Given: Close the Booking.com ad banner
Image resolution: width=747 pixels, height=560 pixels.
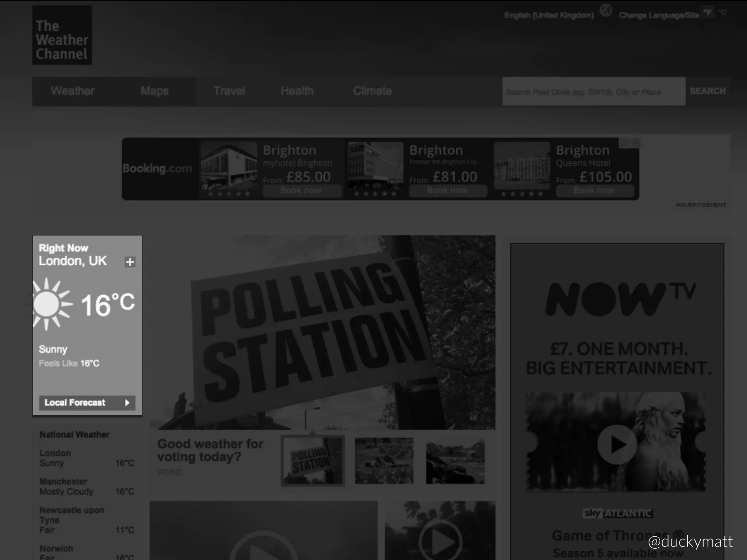Looking at the screenshot, I should click(635, 143).
